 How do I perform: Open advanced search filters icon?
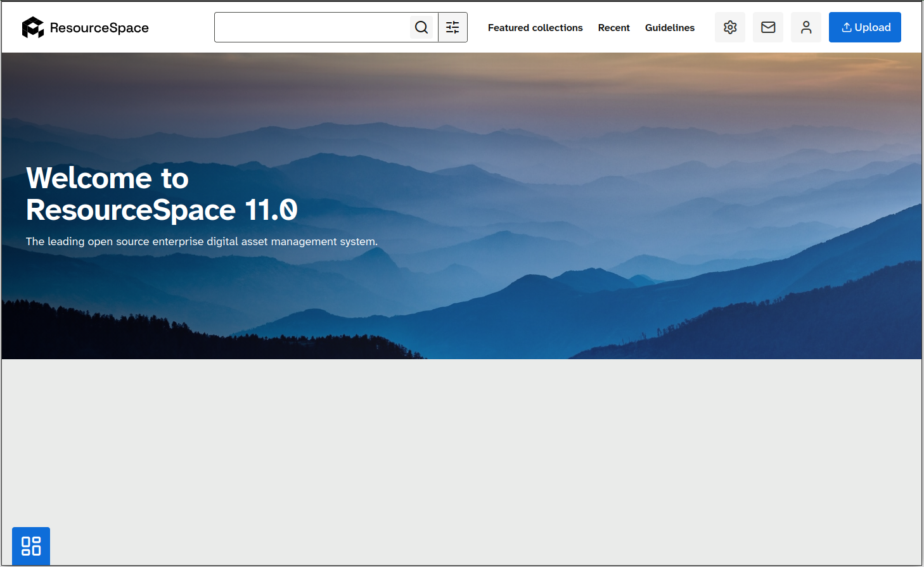point(452,27)
